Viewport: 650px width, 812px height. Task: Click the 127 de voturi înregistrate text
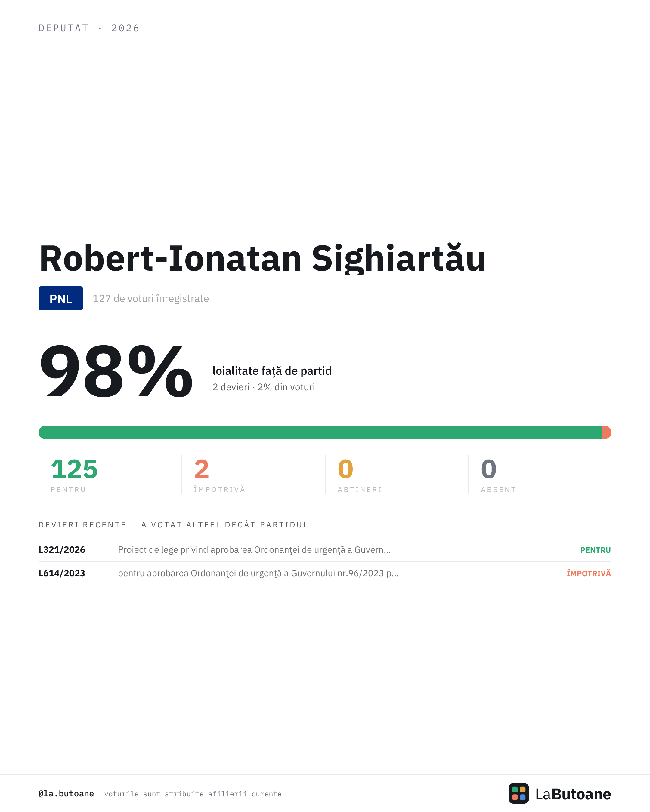pyautogui.click(x=151, y=298)
